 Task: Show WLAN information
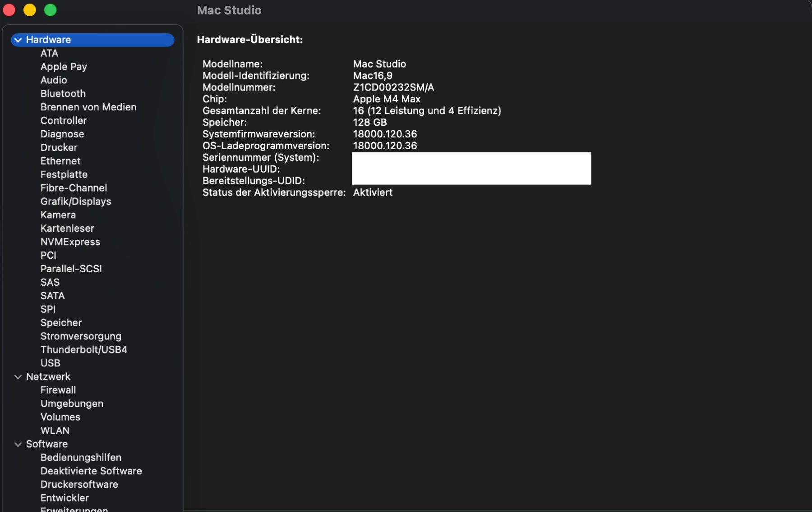(x=55, y=431)
